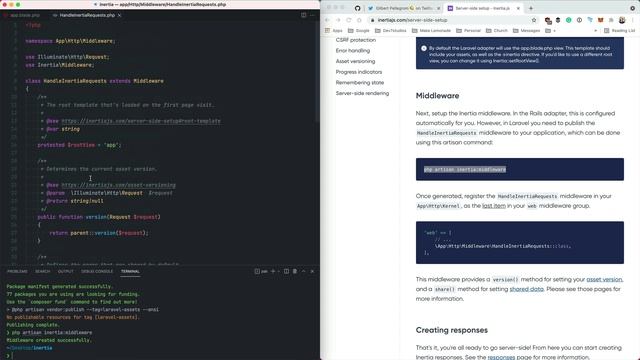Click the Creating responses heading

[451, 330]
